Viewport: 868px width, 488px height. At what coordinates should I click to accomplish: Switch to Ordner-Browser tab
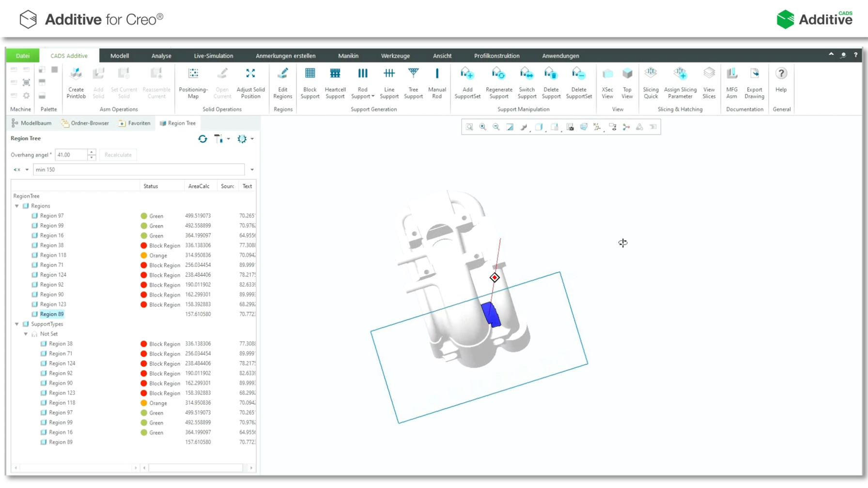point(85,123)
